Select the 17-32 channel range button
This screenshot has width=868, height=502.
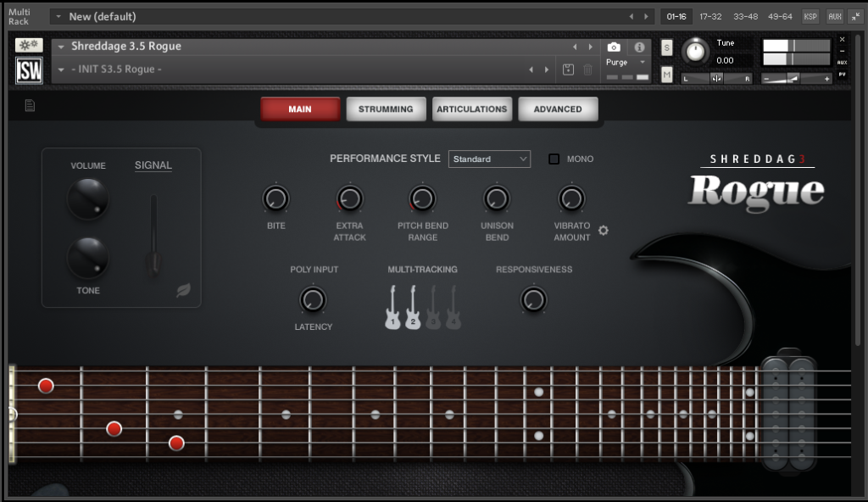point(710,17)
